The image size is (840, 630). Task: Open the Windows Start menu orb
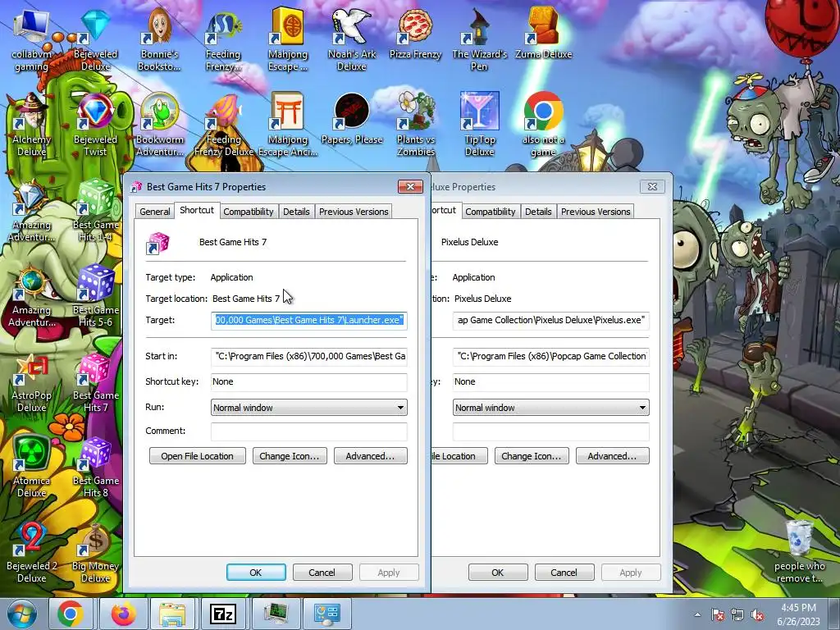click(x=21, y=614)
